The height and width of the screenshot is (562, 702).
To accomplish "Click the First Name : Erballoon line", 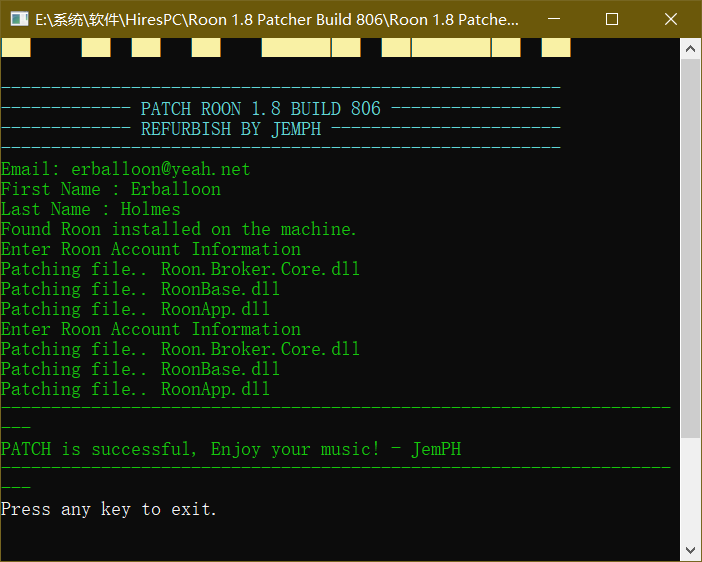I will (111, 189).
